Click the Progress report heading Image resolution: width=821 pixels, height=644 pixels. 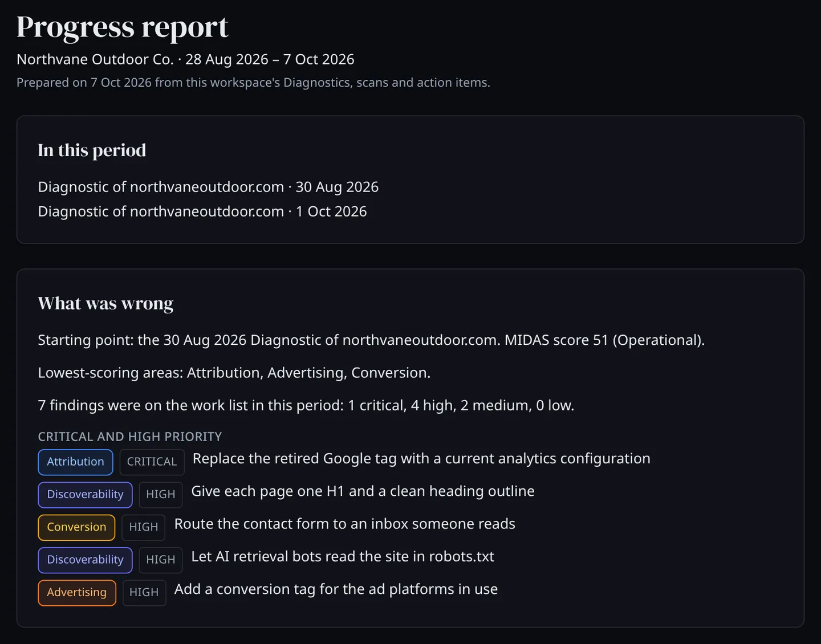(x=122, y=27)
